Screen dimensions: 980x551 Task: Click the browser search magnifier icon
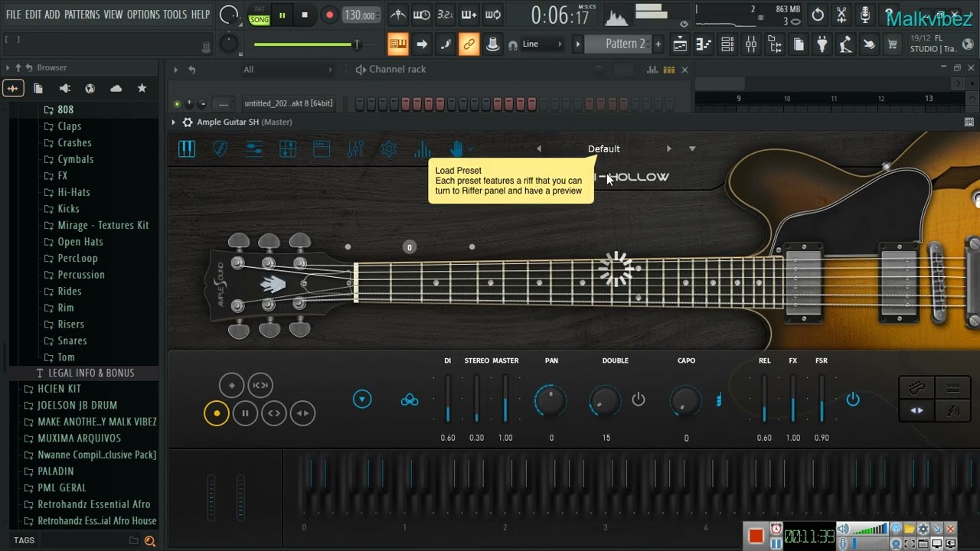tap(150, 541)
